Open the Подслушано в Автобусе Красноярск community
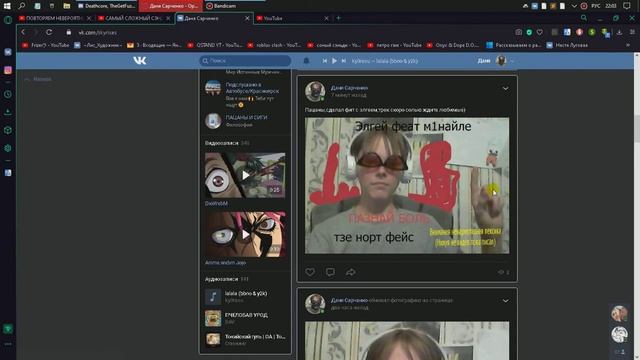640x360 pixels. click(252, 88)
